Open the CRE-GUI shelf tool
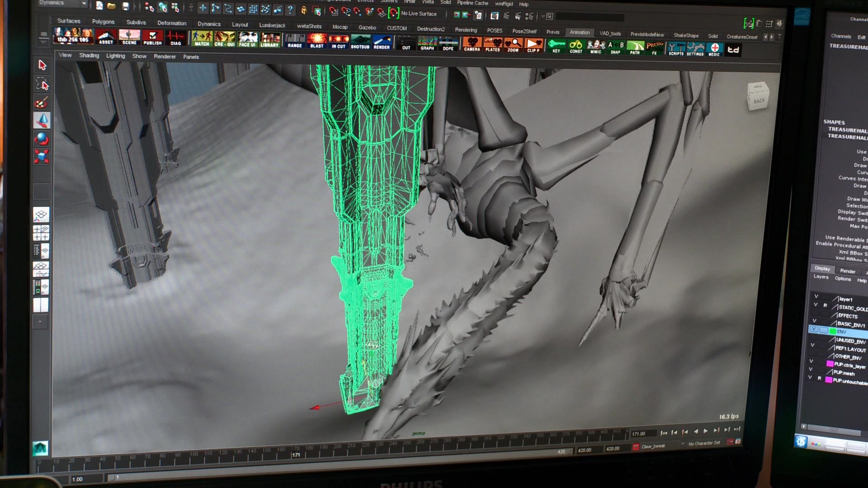 tap(225, 39)
